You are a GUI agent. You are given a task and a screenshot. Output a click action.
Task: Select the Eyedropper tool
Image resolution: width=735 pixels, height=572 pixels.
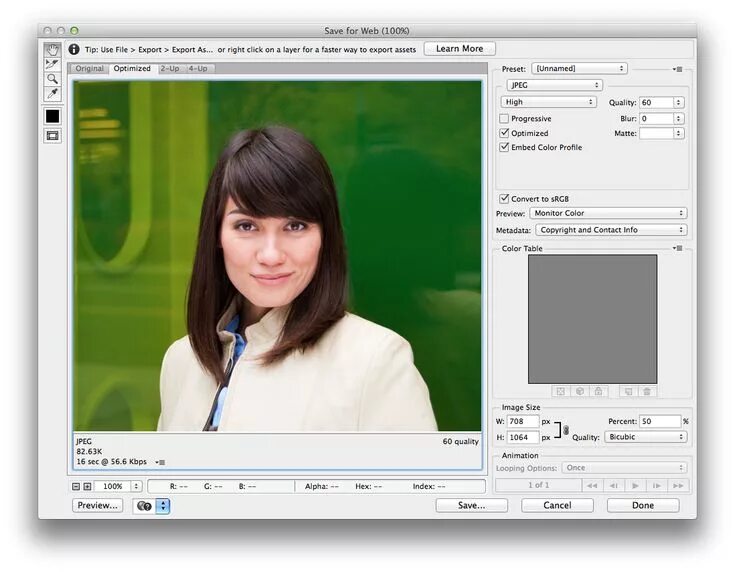(52, 93)
